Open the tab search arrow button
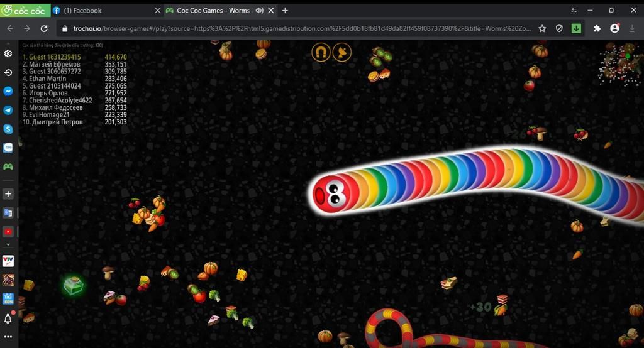 pos(574,10)
